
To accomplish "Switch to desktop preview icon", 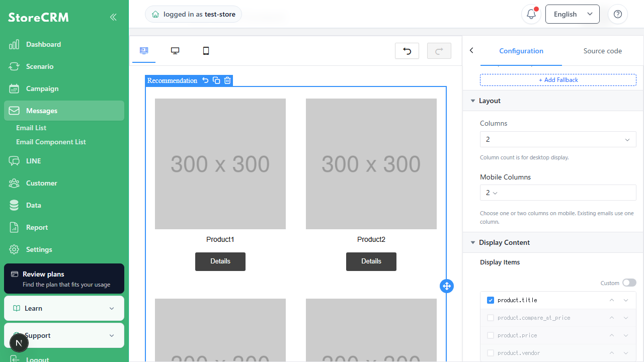I will coord(175,51).
